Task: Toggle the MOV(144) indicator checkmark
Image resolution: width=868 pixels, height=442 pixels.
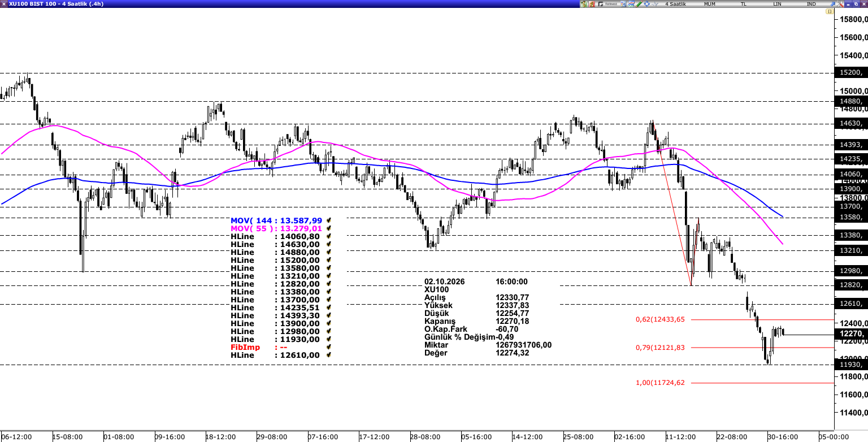Action: (328, 220)
